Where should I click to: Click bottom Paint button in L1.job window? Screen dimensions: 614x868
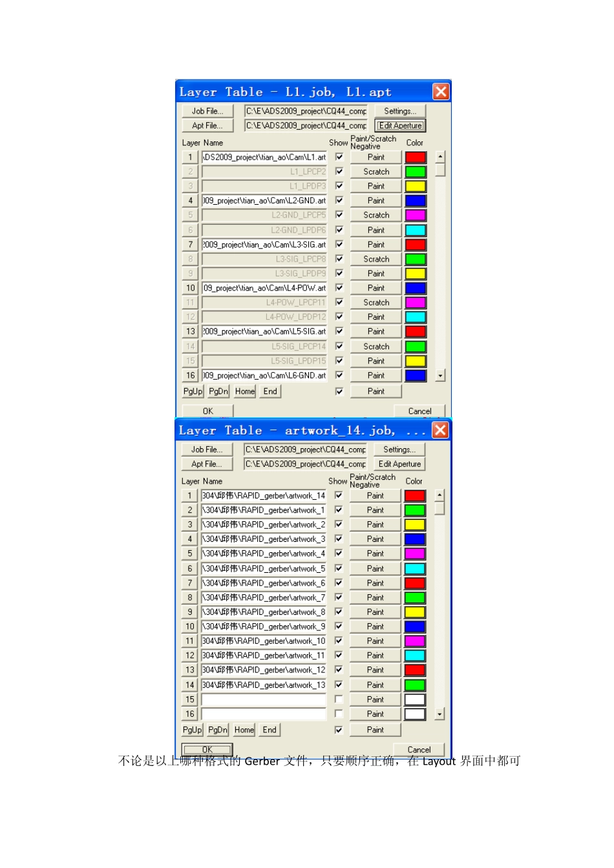click(376, 391)
